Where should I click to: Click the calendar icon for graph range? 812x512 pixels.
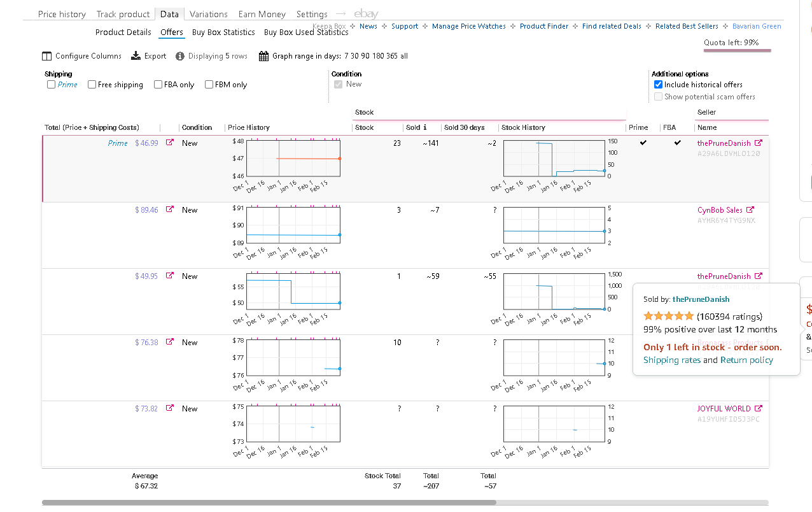[263, 56]
